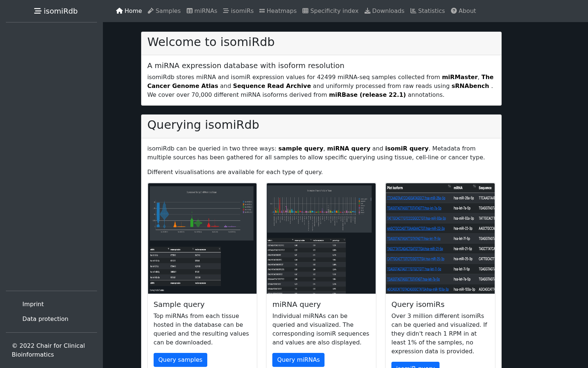Click the Home house icon
588x368 pixels.
pyautogui.click(x=119, y=11)
